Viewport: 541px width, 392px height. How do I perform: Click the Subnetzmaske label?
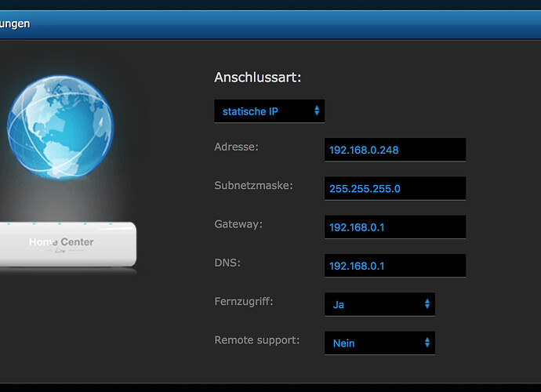(x=253, y=186)
